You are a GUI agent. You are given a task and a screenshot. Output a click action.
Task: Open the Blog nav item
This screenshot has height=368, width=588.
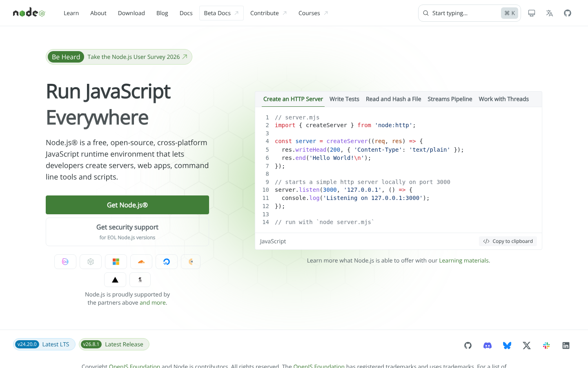pyautogui.click(x=162, y=13)
